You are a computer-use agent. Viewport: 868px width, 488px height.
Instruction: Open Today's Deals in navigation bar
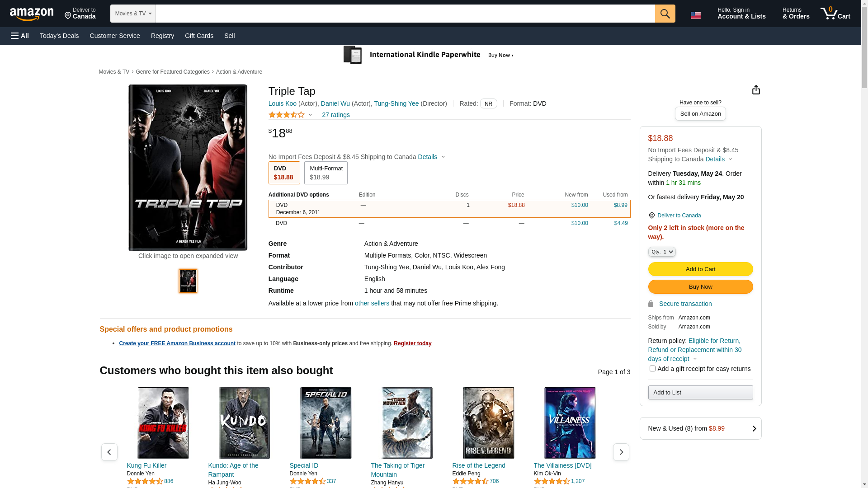(x=59, y=36)
